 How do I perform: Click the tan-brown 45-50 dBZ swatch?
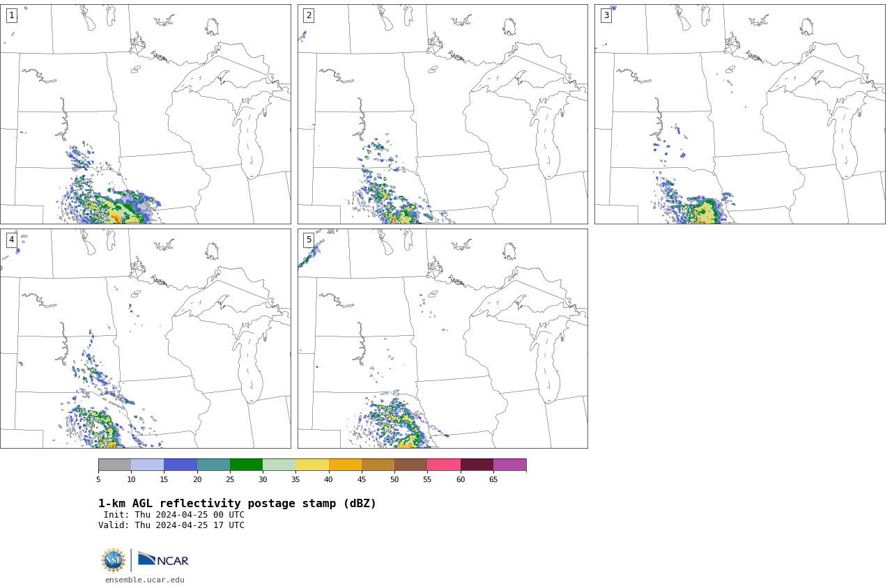378,465
